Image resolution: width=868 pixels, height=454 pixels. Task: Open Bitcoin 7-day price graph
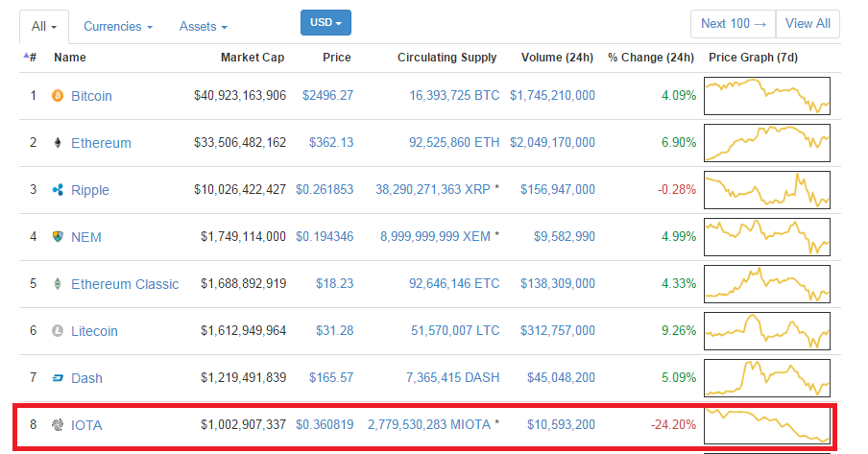click(767, 96)
